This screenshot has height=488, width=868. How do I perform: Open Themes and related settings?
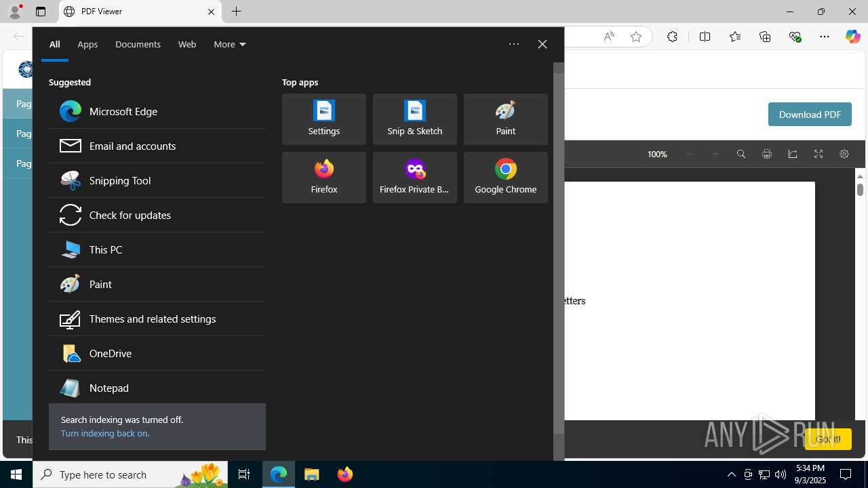click(x=157, y=319)
